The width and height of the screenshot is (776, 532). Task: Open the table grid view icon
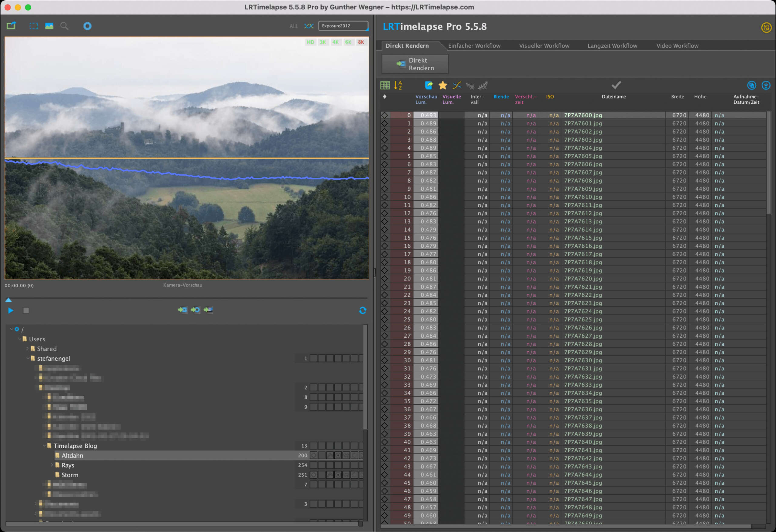pos(385,85)
